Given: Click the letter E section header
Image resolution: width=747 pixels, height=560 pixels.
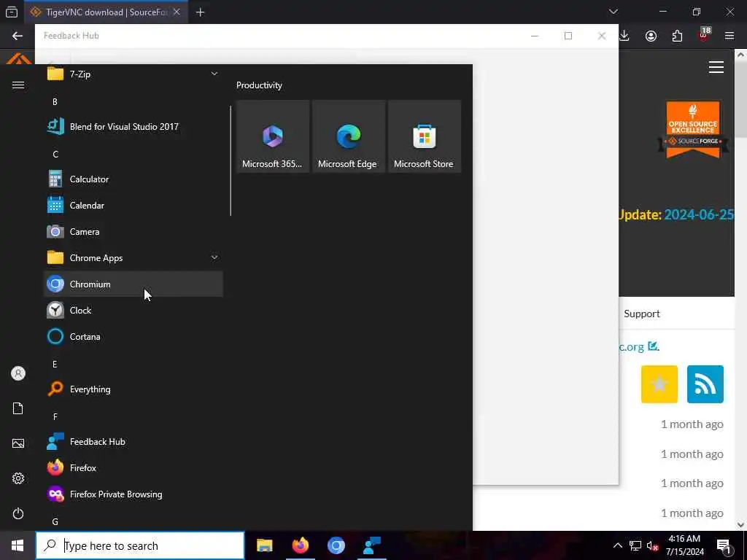Looking at the screenshot, I should [x=55, y=365].
